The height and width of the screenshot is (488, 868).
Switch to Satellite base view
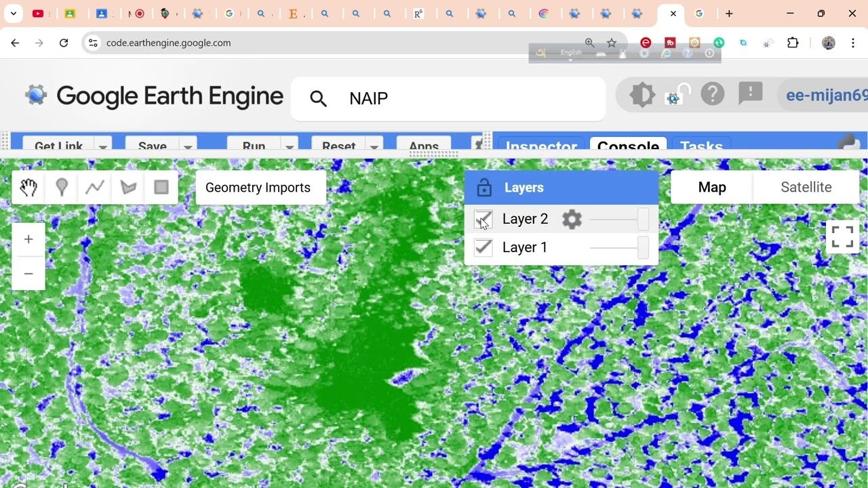(x=806, y=187)
